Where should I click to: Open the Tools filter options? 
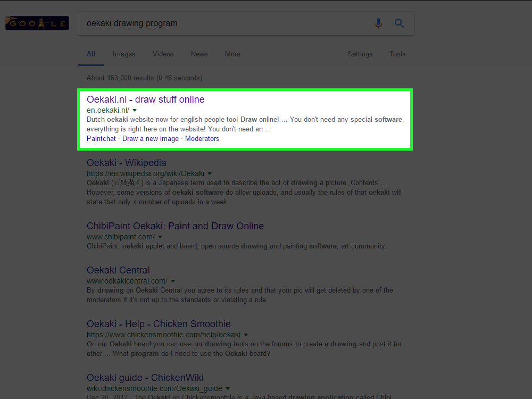tap(397, 54)
